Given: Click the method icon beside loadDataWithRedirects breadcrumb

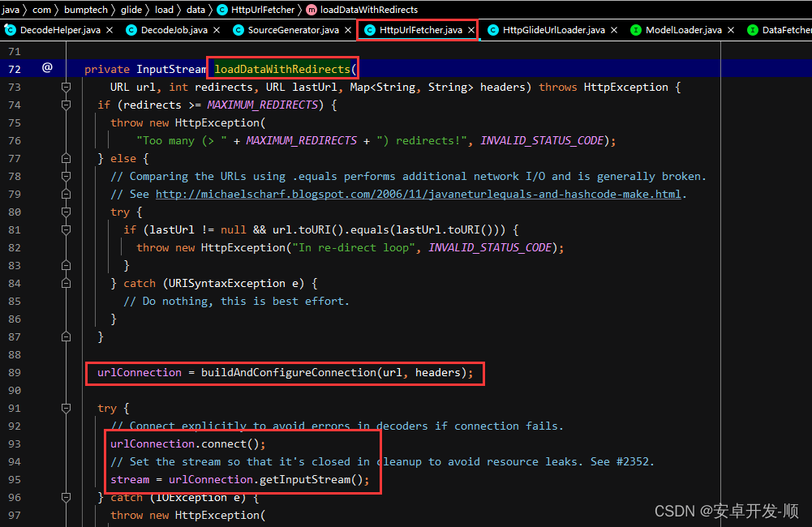Looking at the screenshot, I should point(311,10).
